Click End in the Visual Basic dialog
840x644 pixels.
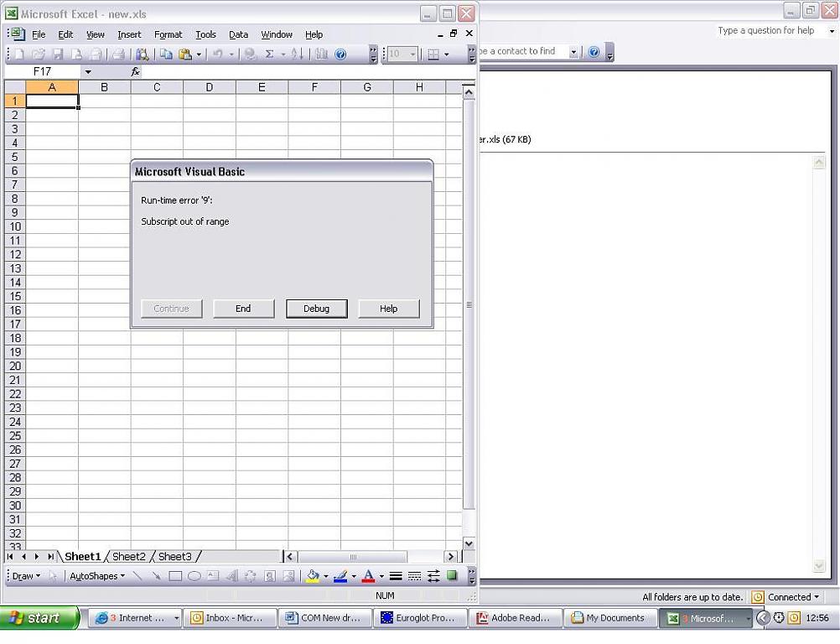[244, 309]
